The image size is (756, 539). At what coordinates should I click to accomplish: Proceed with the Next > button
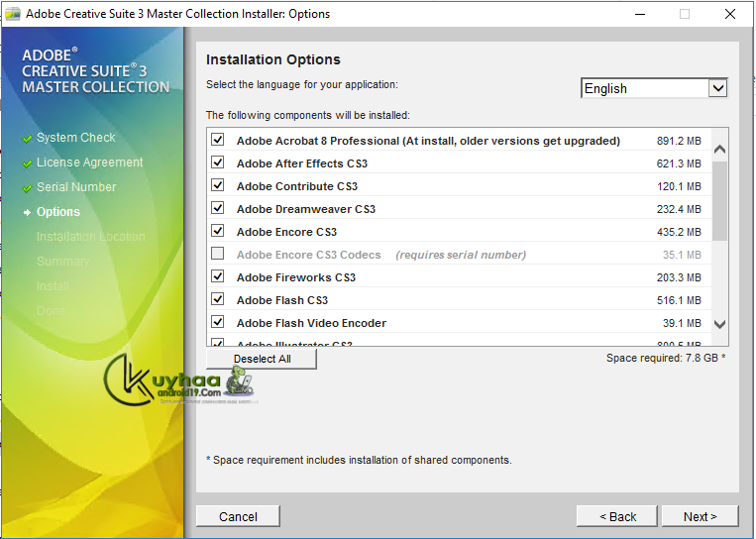tap(701, 516)
